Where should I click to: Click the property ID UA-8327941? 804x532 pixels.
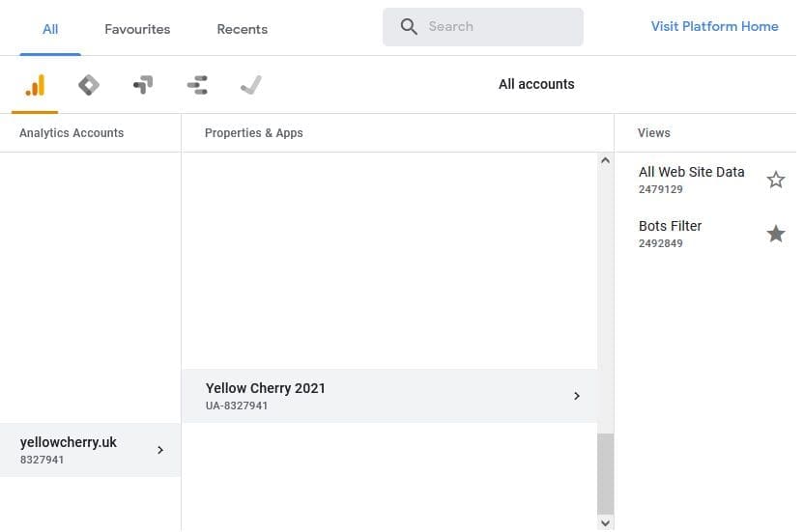(x=237, y=406)
